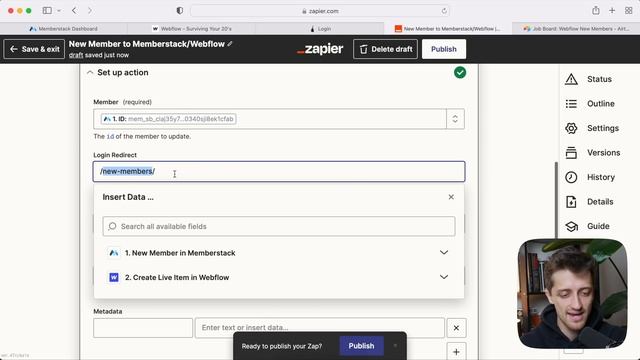This screenshot has width=640, height=360.
Task: Open the Settings gear icon
Action: click(x=571, y=128)
